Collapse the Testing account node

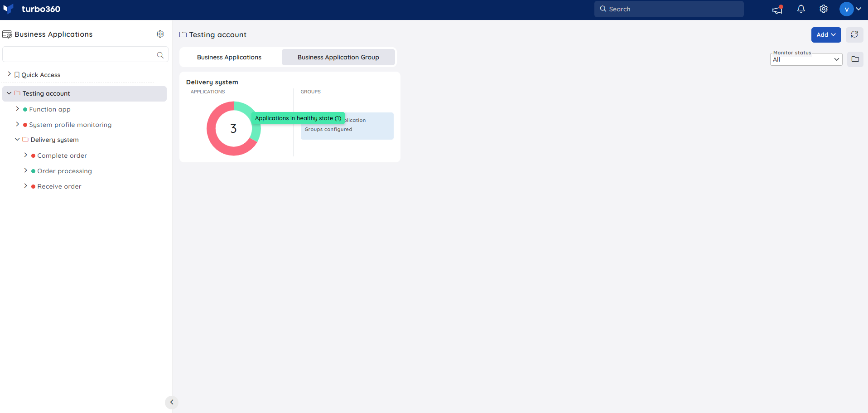[x=9, y=93]
